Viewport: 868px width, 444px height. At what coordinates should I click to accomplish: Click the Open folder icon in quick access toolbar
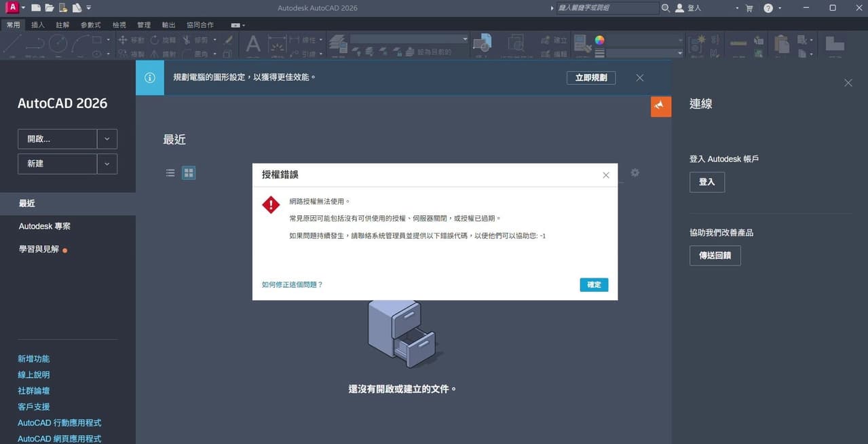(x=49, y=8)
